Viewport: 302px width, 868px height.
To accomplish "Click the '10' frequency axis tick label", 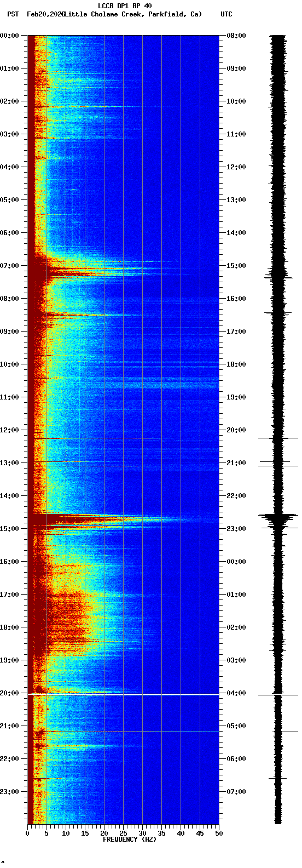I will pyautogui.click(x=66, y=833).
